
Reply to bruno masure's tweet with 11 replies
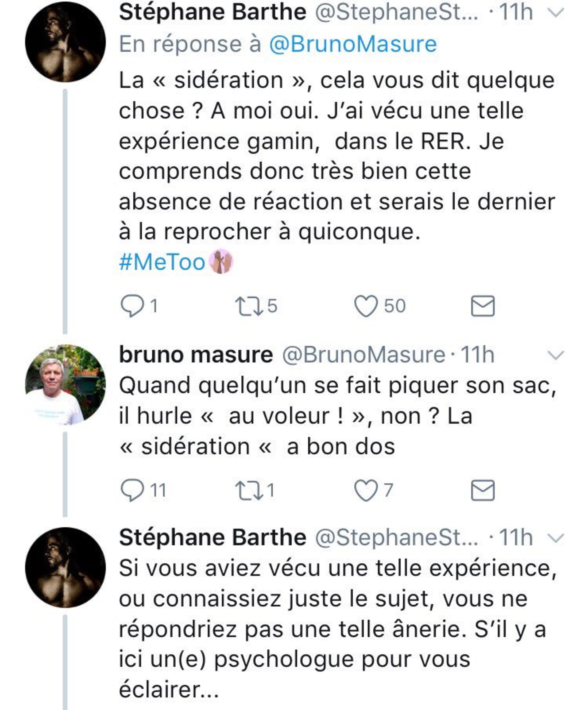[x=132, y=490]
